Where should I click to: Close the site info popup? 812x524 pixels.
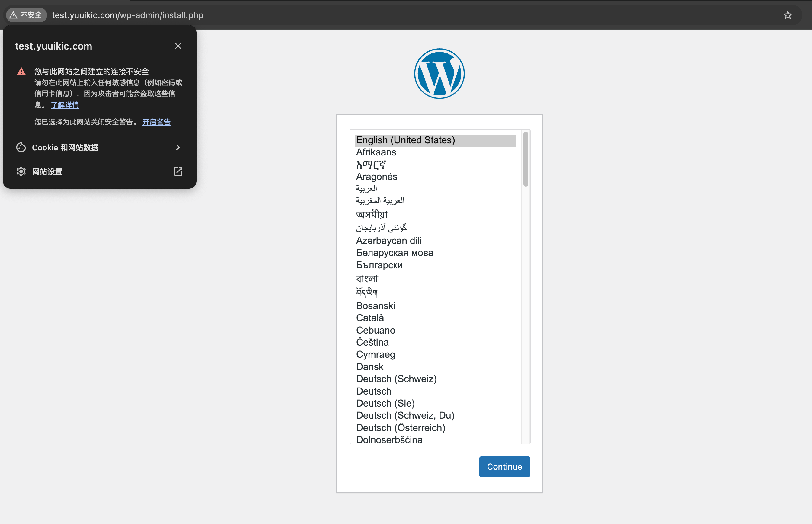[178, 46]
